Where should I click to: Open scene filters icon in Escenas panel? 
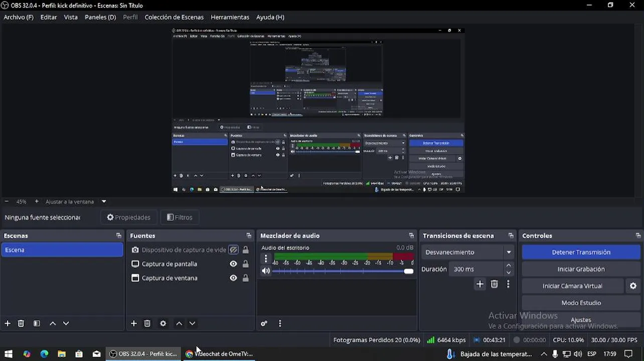(x=37, y=323)
